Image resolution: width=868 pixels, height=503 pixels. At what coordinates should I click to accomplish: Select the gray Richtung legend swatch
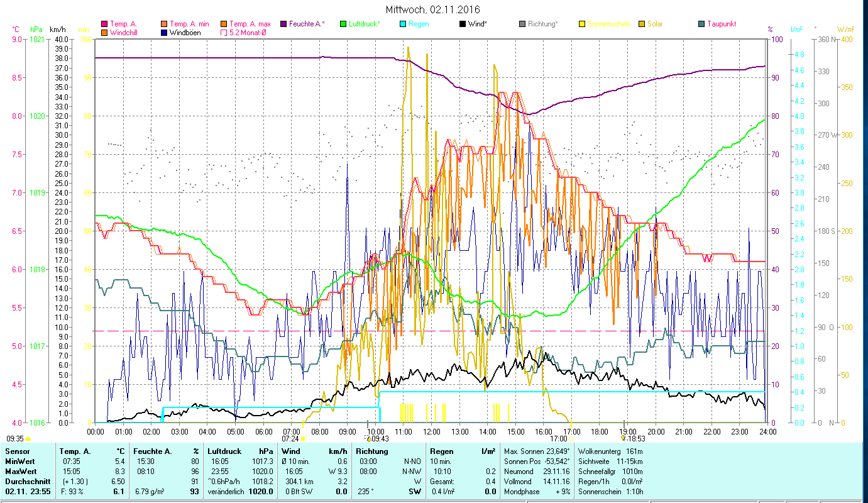(522, 25)
